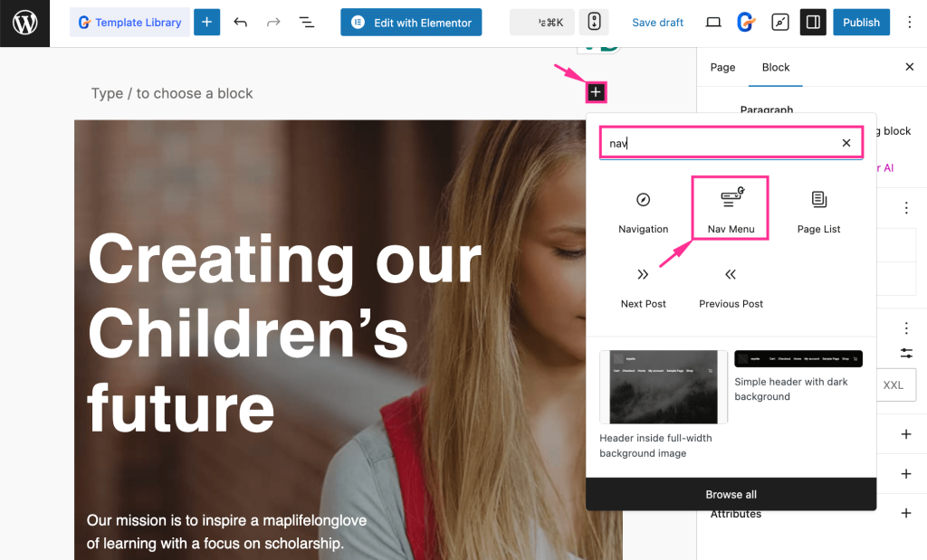
Task: Open the editor three-dot Options menu
Action: tap(909, 22)
